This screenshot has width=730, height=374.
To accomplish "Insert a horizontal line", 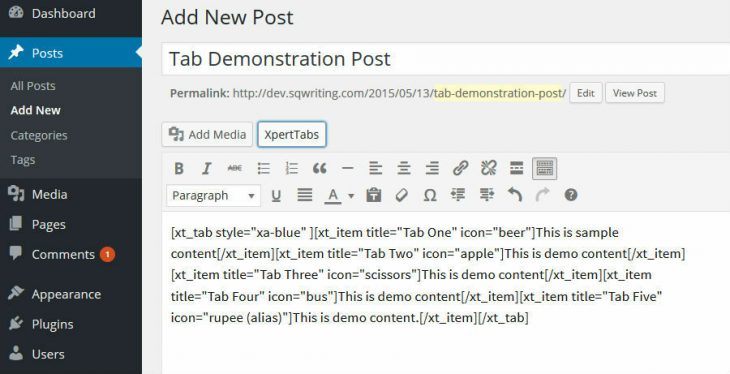I will click(347, 168).
